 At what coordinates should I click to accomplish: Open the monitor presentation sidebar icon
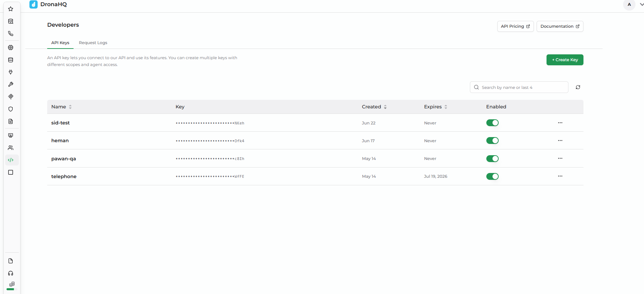coord(11,135)
